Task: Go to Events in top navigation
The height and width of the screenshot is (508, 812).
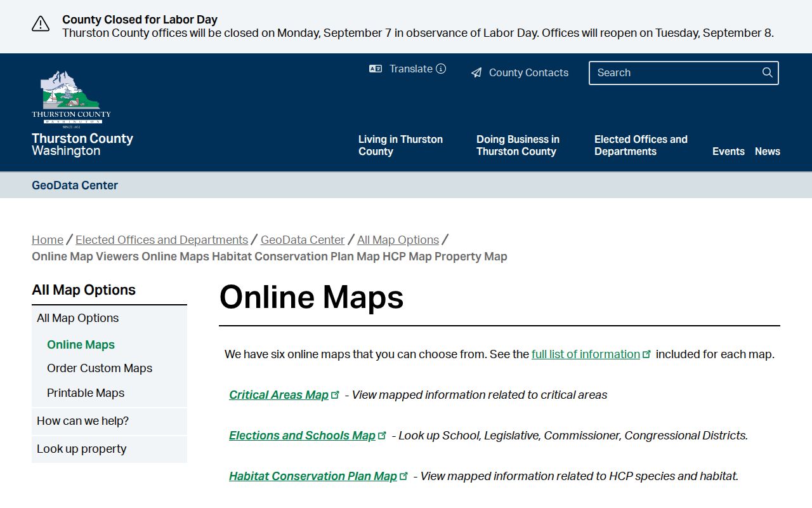Action: pyautogui.click(x=728, y=151)
